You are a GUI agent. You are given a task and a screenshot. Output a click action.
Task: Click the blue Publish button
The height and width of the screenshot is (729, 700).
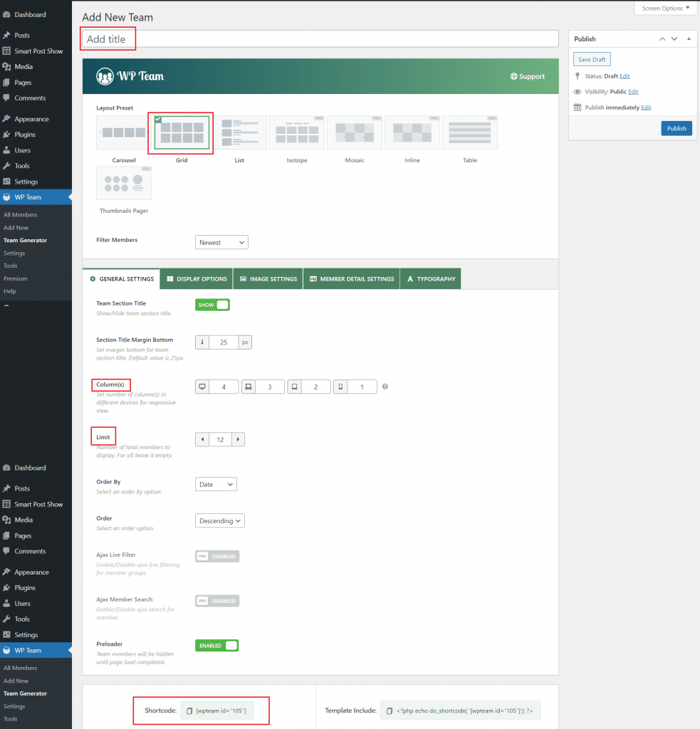click(677, 128)
